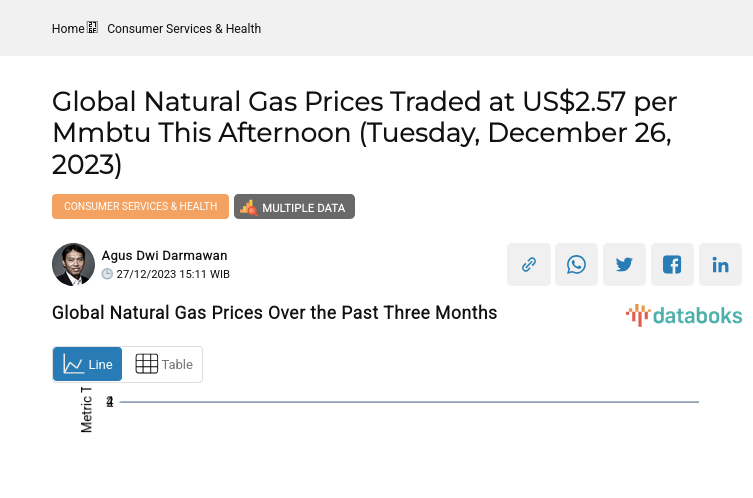
Task: Click the clock icon beside the publish date
Action: pyautogui.click(x=108, y=274)
